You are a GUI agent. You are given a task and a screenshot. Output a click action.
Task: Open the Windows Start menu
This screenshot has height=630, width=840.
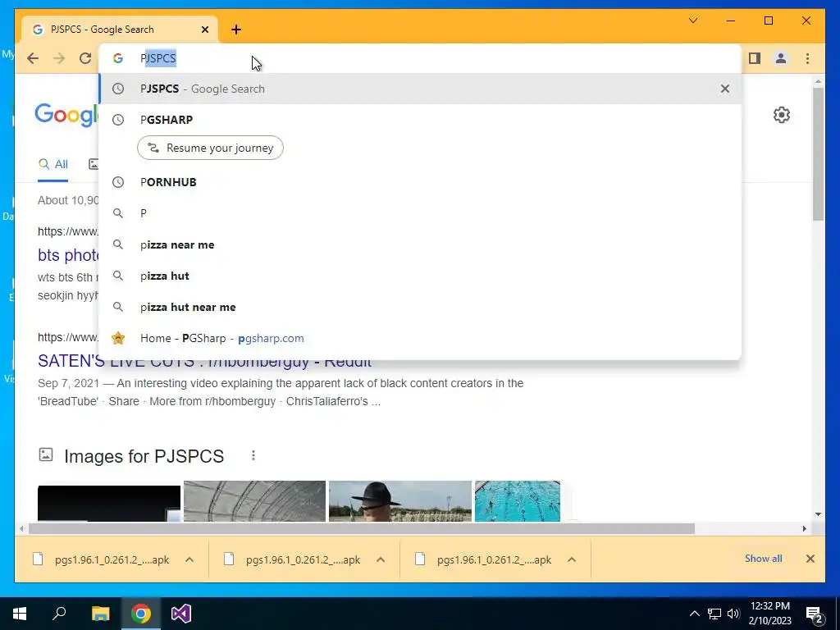[20, 614]
